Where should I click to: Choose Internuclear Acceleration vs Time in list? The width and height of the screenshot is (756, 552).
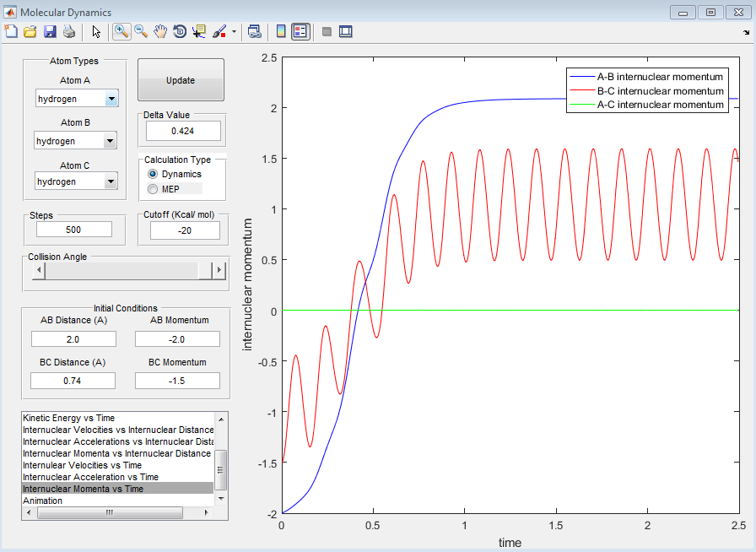[90, 477]
